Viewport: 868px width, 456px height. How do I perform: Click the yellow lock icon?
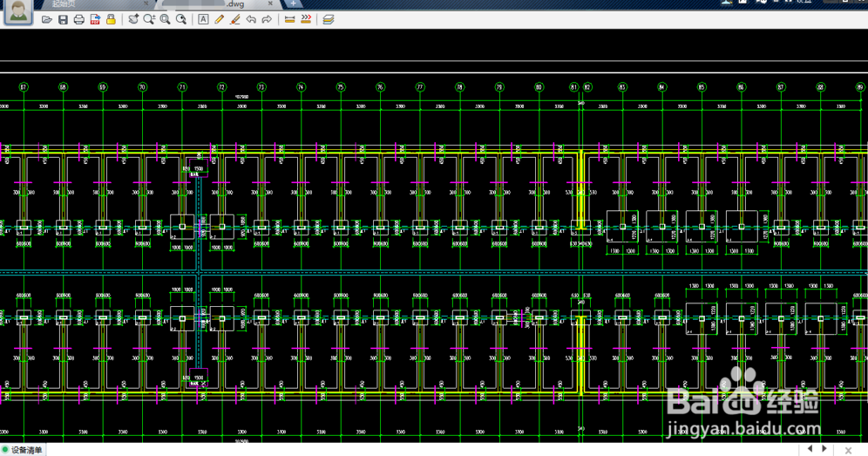tap(111, 19)
